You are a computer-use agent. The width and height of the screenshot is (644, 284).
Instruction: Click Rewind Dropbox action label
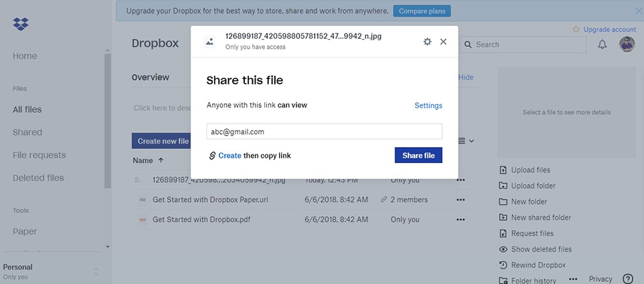click(539, 265)
